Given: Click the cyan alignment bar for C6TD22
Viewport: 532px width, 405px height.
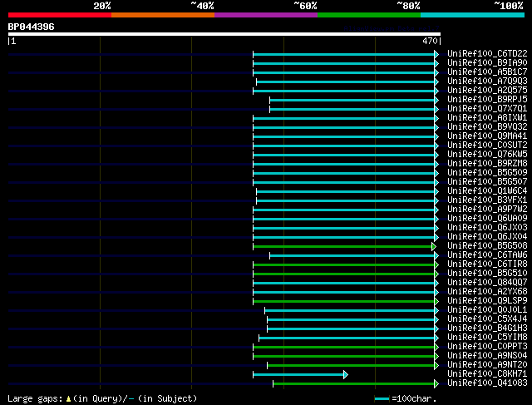Looking at the screenshot, I should tap(343, 54).
